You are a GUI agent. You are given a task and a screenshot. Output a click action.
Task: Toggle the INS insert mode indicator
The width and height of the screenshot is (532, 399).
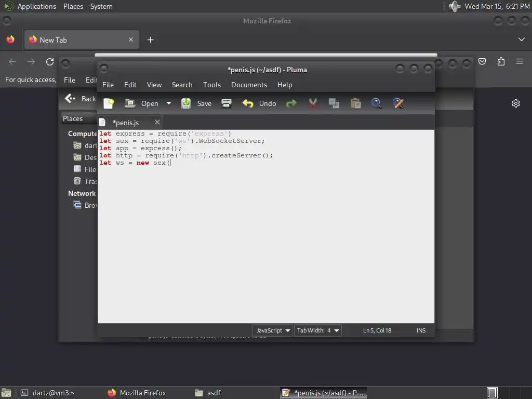tap(421, 330)
